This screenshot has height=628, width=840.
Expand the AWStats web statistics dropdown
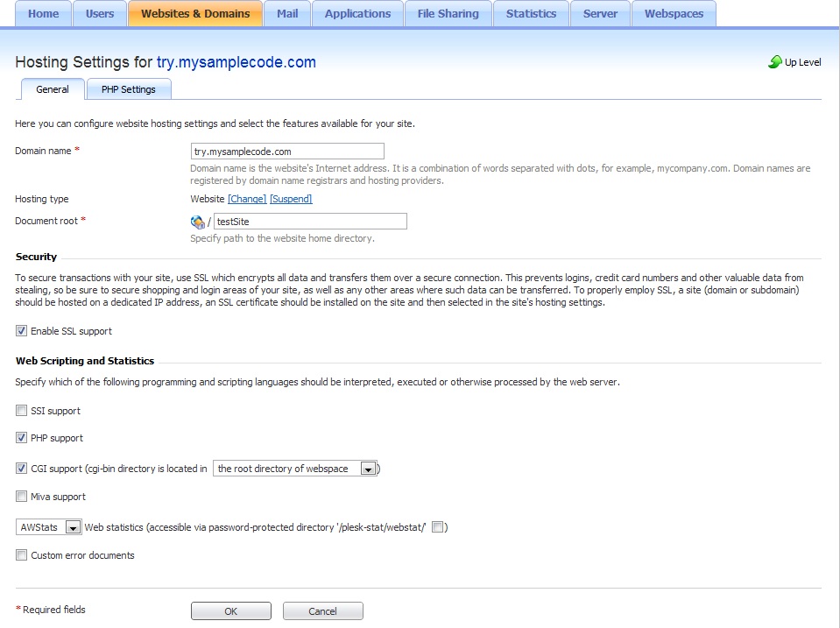(x=49, y=527)
